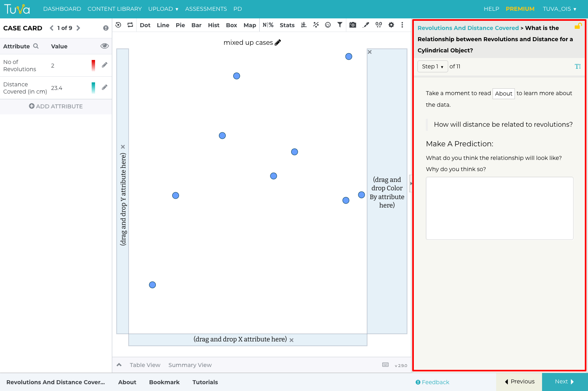Click the keyboard icon near version label
Viewport: 588px width, 391px height.
tap(385, 365)
